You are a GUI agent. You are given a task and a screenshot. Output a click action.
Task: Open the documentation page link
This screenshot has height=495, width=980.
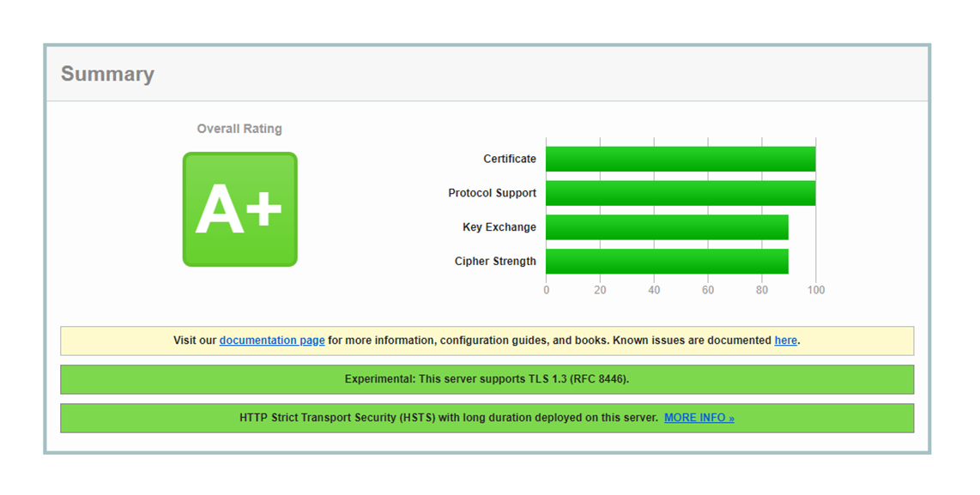pos(272,341)
